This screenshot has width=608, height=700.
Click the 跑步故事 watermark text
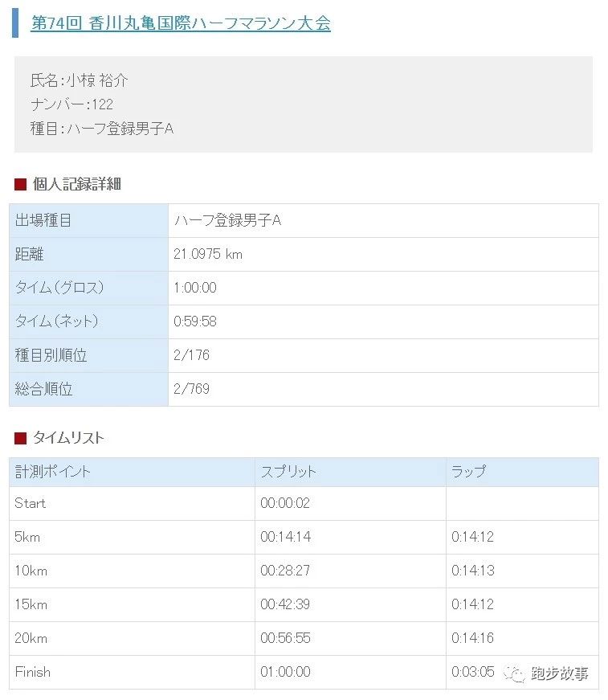click(x=560, y=673)
